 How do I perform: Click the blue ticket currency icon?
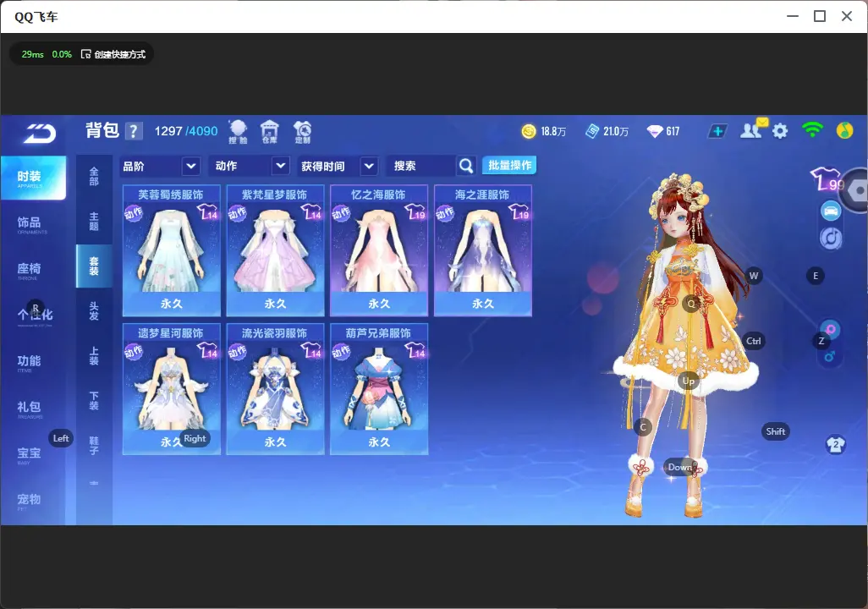[592, 131]
